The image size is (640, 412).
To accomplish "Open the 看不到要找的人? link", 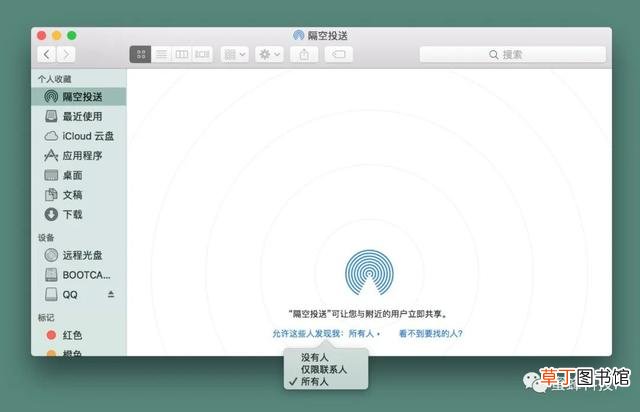I will [431, 334].
